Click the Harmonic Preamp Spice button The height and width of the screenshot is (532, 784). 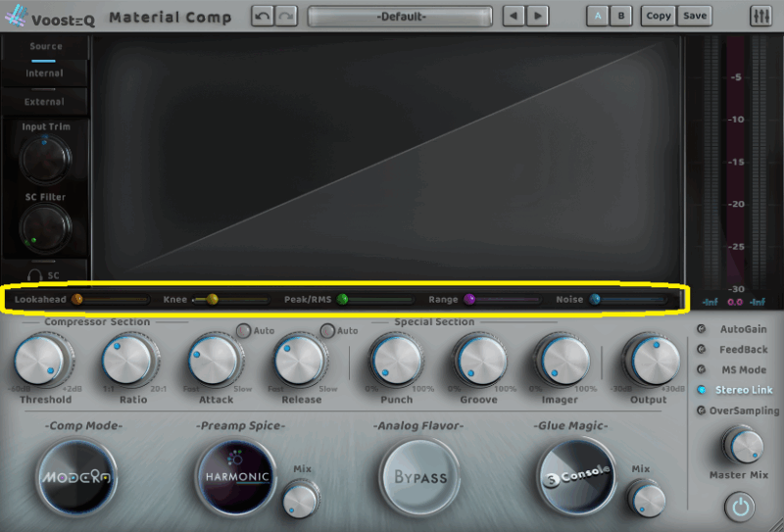tap(235, 477)
